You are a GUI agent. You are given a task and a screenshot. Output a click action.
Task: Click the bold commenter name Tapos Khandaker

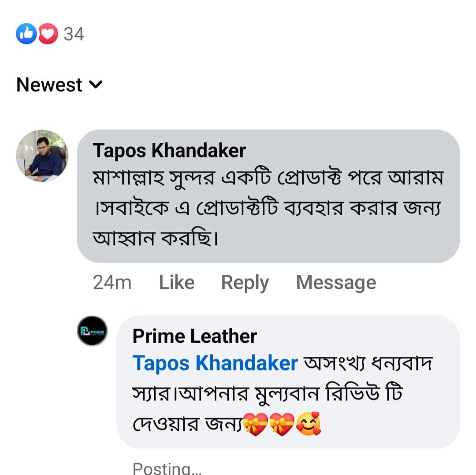pyautogui.click(x=169, y=151)
